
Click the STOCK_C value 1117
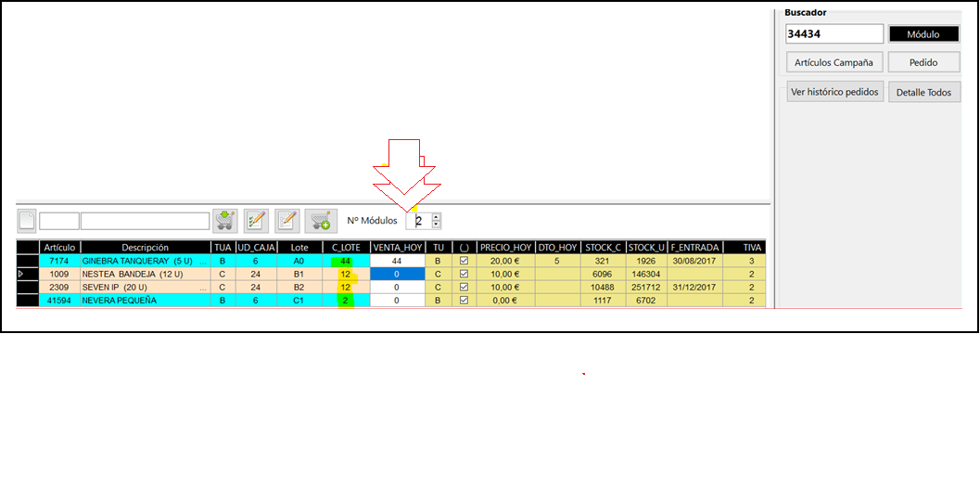[603, 301]
